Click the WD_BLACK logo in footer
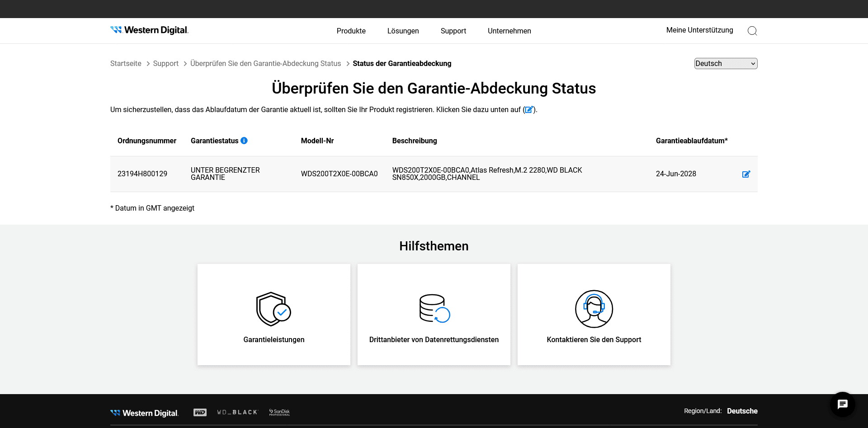868x428 pixels. [237, 412]
